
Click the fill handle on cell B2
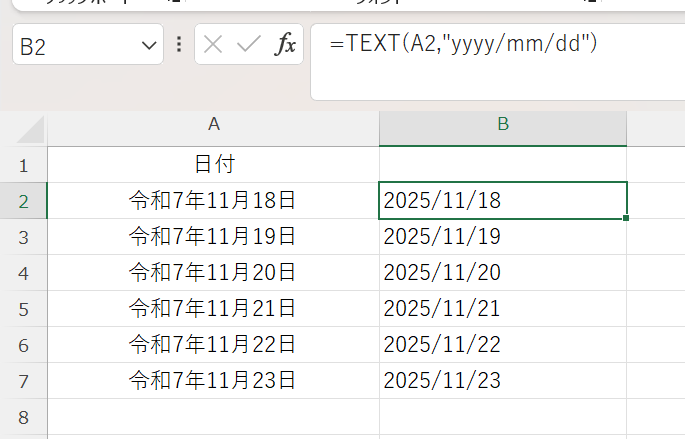(627, 218)
